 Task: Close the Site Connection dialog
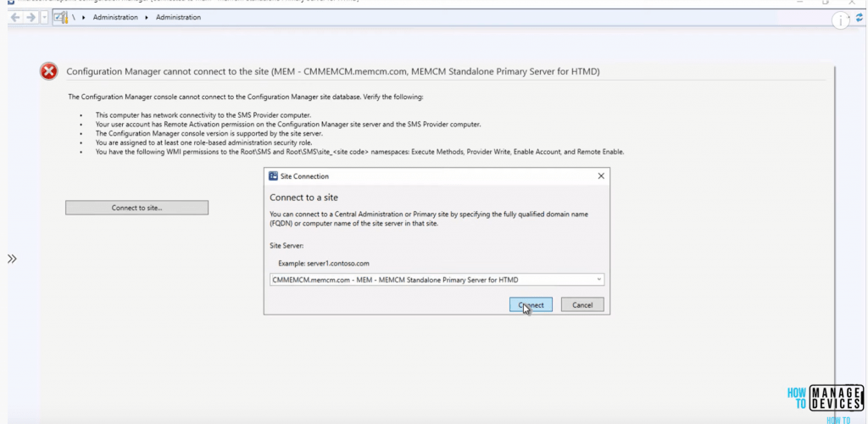point(601,176)
